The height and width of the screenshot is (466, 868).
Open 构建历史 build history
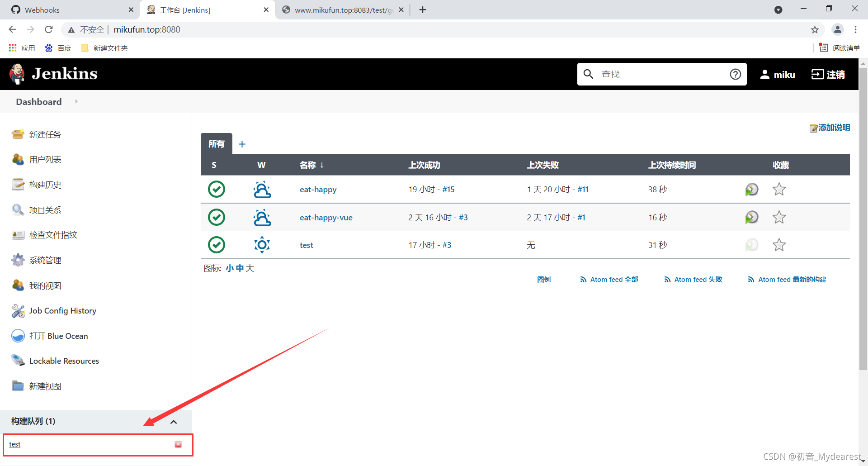pyautogui.click(x=45, y=185)
